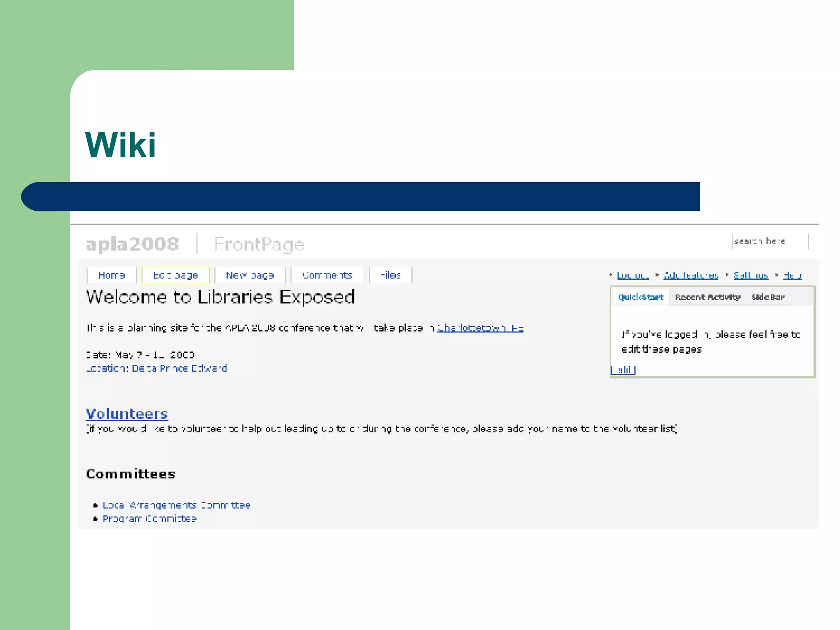Select the QuickStart sidebar tab
The height and width of the screenshot is (630, 840).
click(641, 297)
